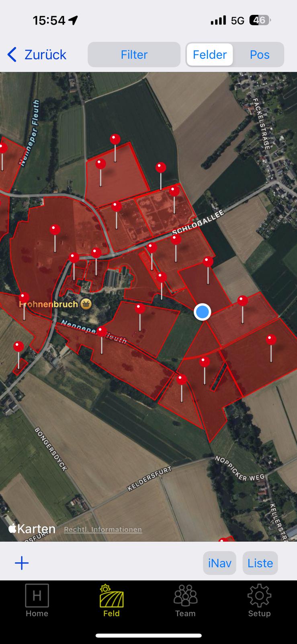
Task: Open Rechtl. Informationen link
Action: coord(103,529)
